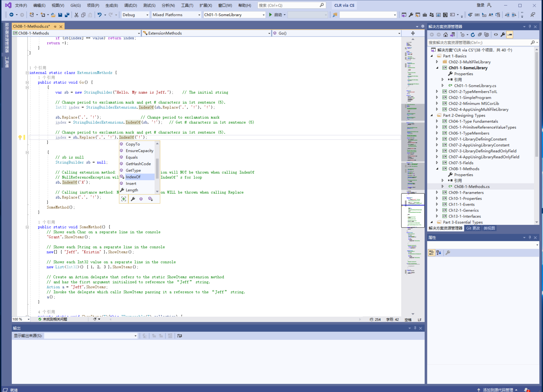Select IndexOf in the IntelliSense list
543x392 pixels.
tap(133, 177)
